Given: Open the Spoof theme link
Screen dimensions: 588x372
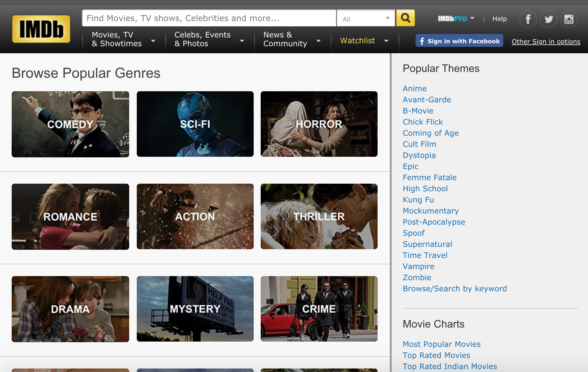Looking at the screenshot, I should tap(414, 233).
